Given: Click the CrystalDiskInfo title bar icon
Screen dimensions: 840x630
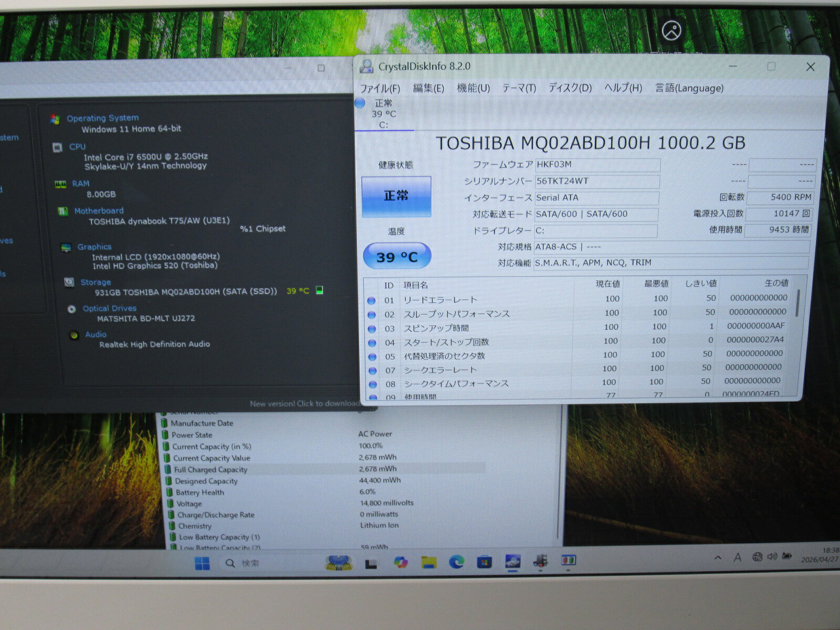Looking at the screenshot, I should click(x=366, y=67).
